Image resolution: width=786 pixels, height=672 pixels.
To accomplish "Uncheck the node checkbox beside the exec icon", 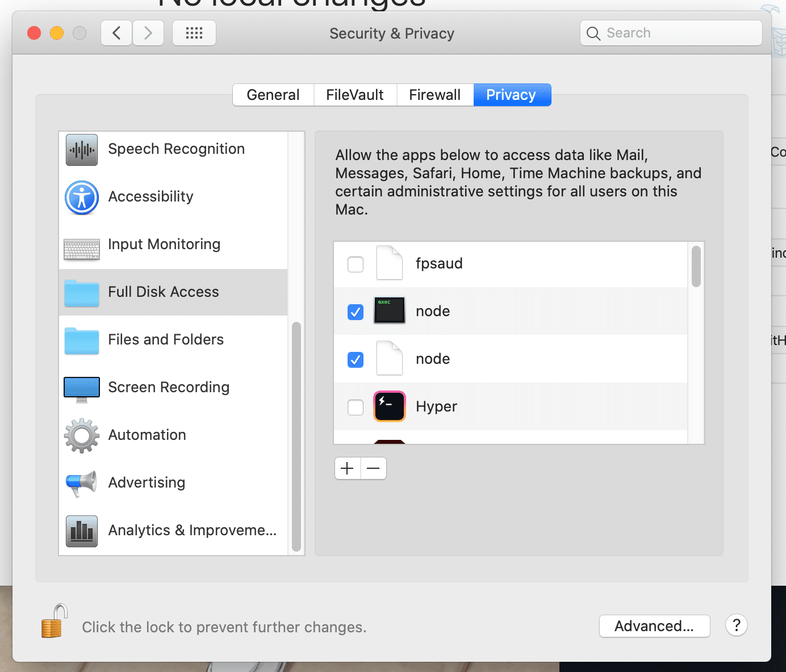I will pos(356,312).
